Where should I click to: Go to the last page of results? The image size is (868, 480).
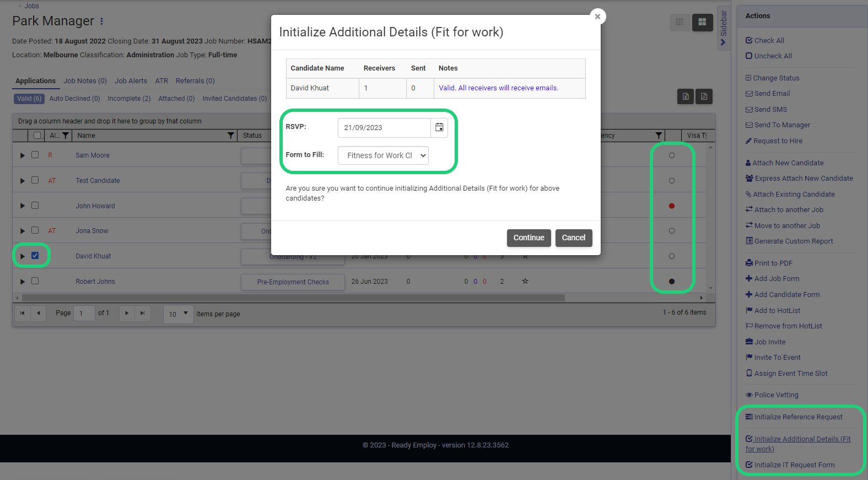point(142,313)
